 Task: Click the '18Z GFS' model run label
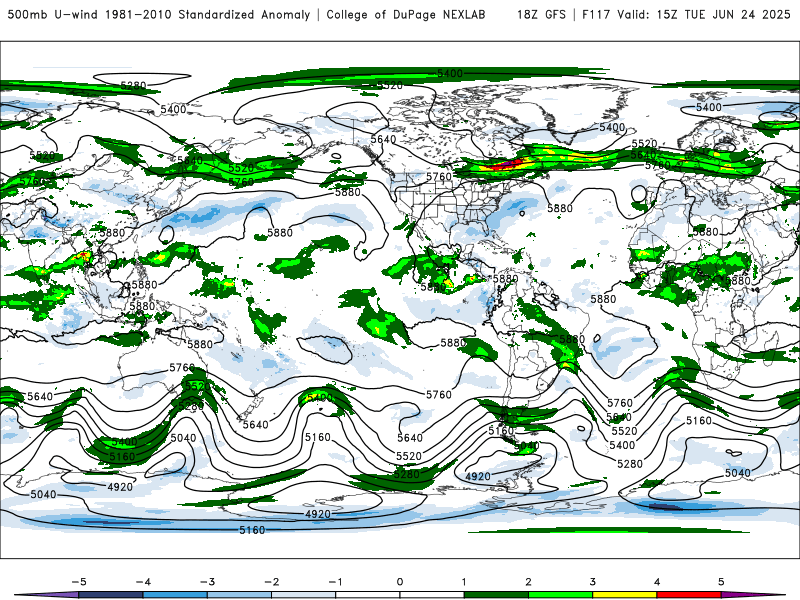[x=541, y=14]
